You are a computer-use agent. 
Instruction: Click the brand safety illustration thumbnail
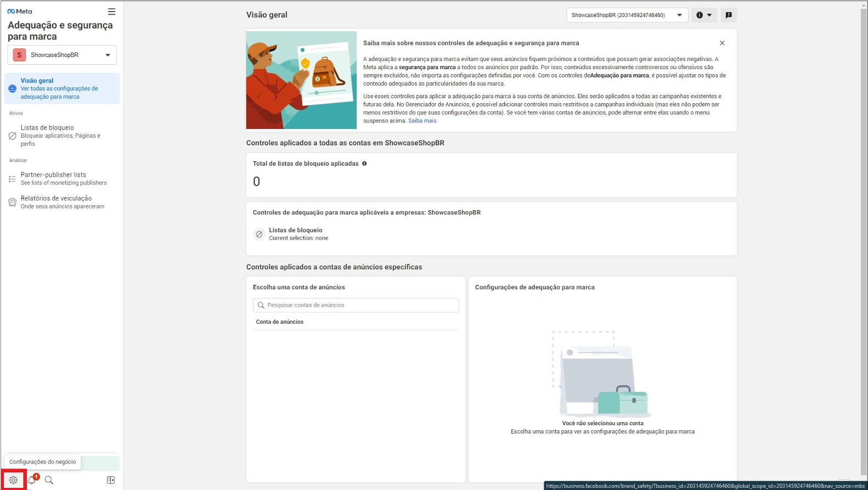tap(301, 80)
